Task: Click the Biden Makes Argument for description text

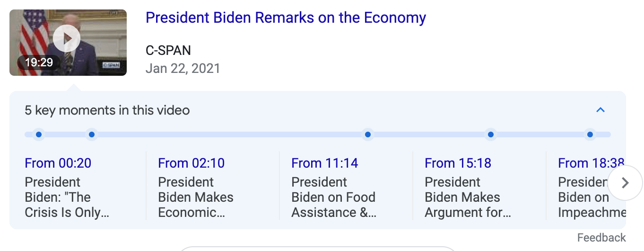Action: point(468,205)
